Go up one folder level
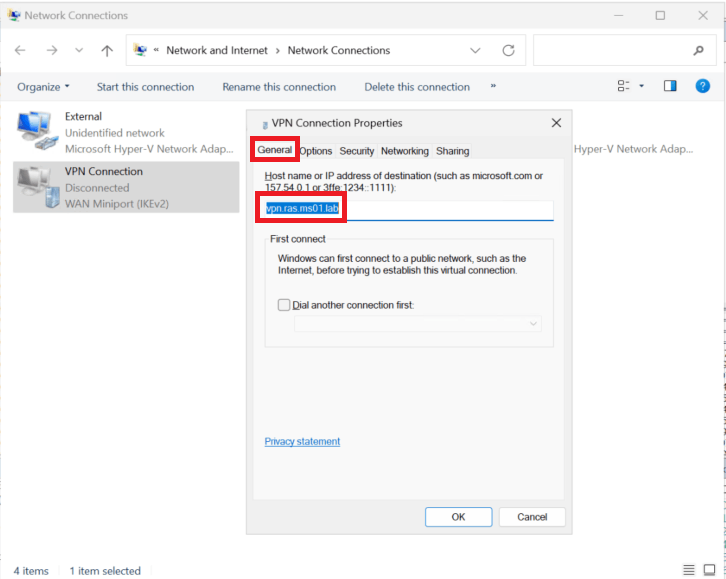This screenshot has height=579, width=726. 107,50
